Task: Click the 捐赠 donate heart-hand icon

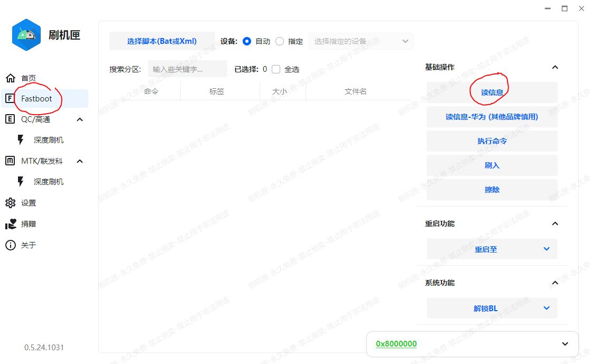Action: tap(10, 224)
